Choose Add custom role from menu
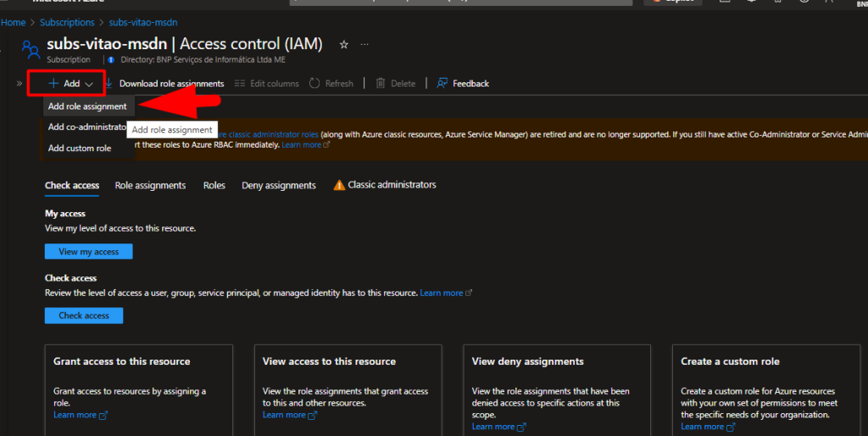The image size is (868, 436). [x=80, y=148]
